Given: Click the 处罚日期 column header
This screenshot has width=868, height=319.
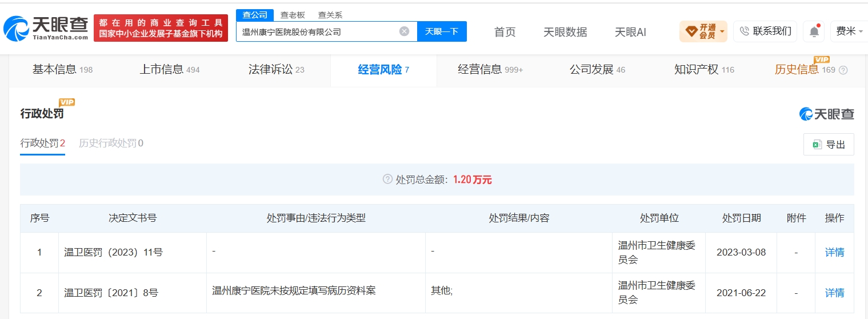Looking at the screenshot, I should point(742,218).
